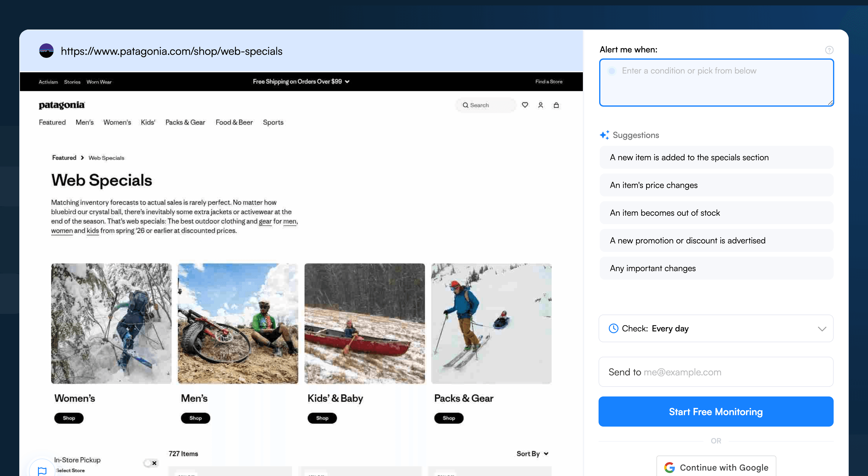Image resolution: width=868 pixels, height=476 pixels.
Task: Click the alert condition text area
Action: click(x=716, y=83)
